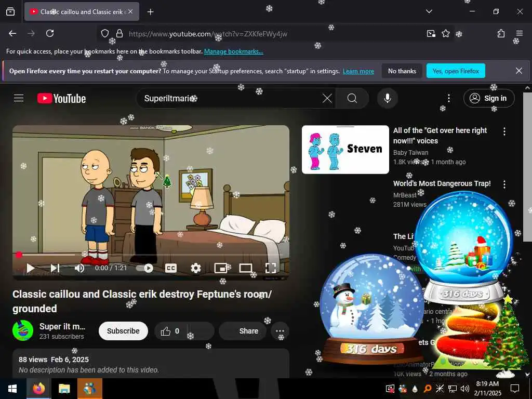The width and height of the screenshot is (532, 399).
Task: Bookmark this page with the star
Action: coord(445,33)
